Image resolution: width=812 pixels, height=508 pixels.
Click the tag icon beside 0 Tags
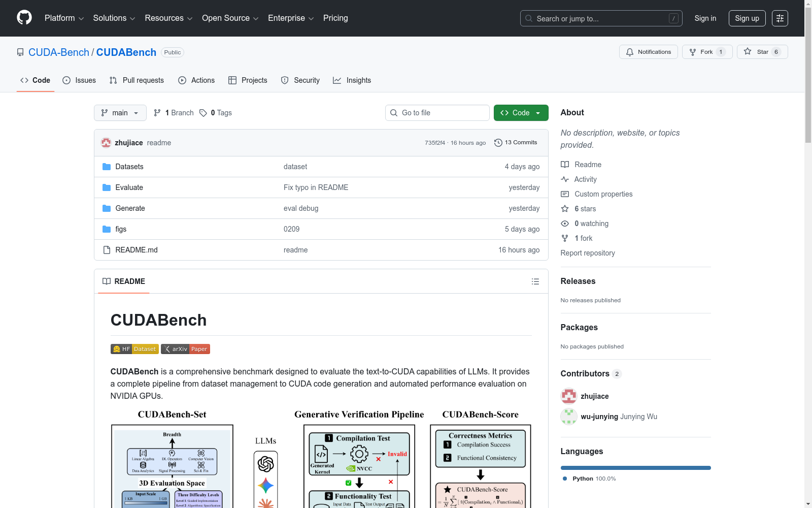[203, 113]
